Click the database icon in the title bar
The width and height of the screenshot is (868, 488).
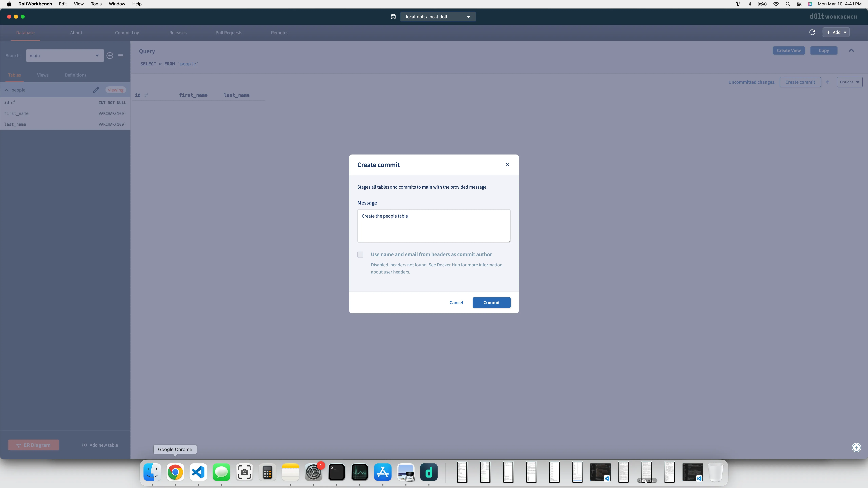(x=393, y=16)
